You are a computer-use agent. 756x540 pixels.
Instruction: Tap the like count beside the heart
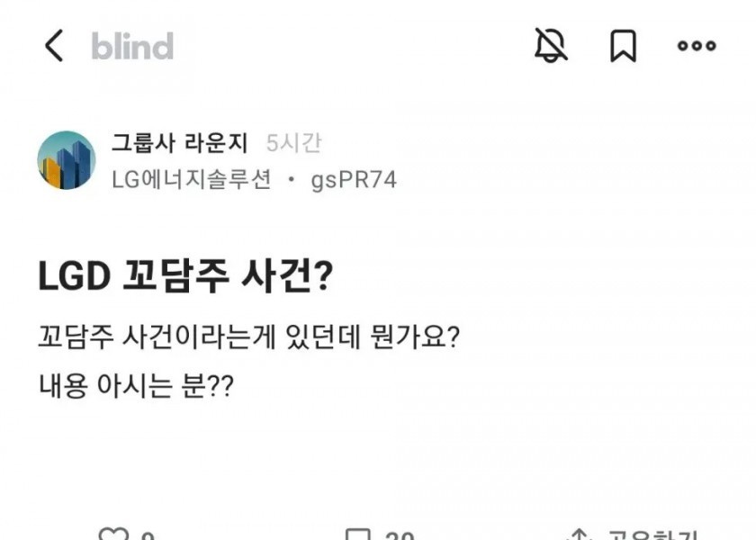148,536
